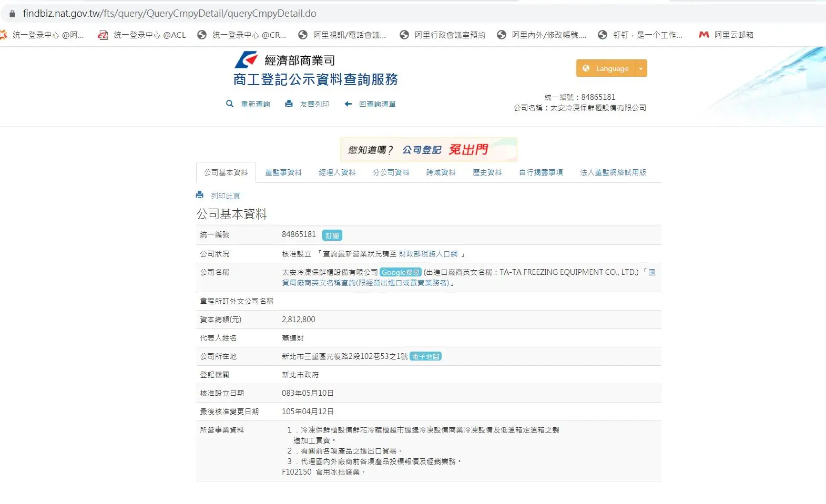Click the printer icon beside 友善列印
Screen dimensions: 826x504
point(289,104)
